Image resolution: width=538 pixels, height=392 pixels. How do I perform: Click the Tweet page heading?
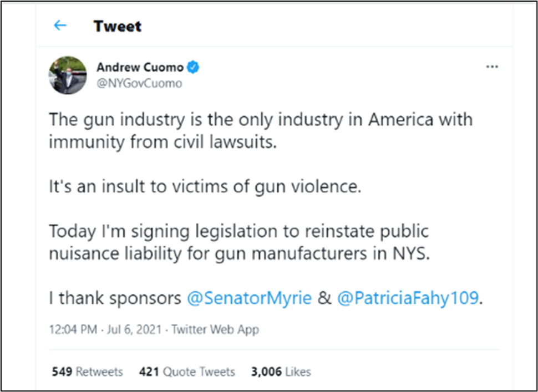point(118,26)
